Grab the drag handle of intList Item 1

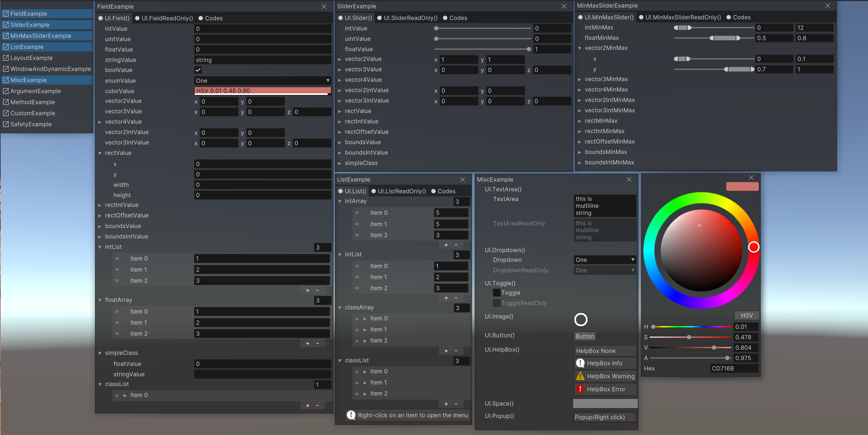click(117, 270)
